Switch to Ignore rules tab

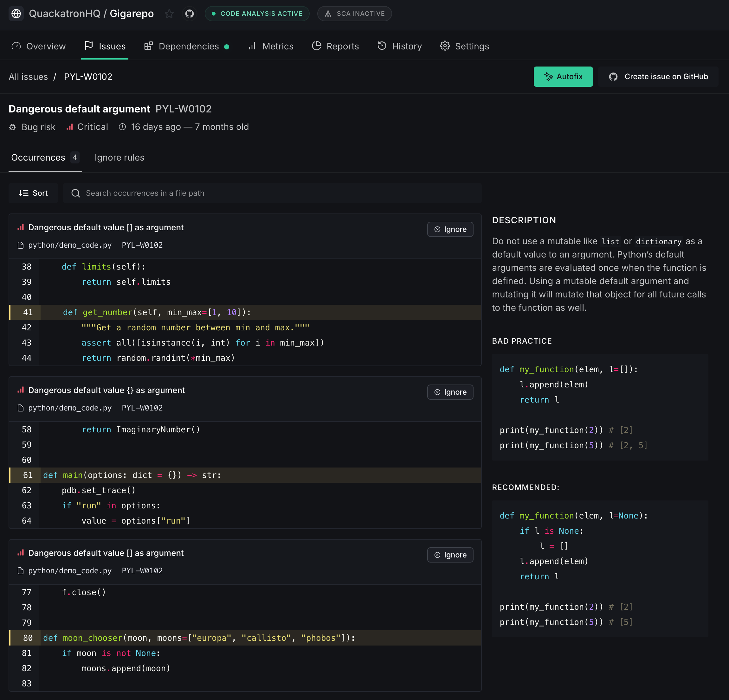(x=119, y=158)
